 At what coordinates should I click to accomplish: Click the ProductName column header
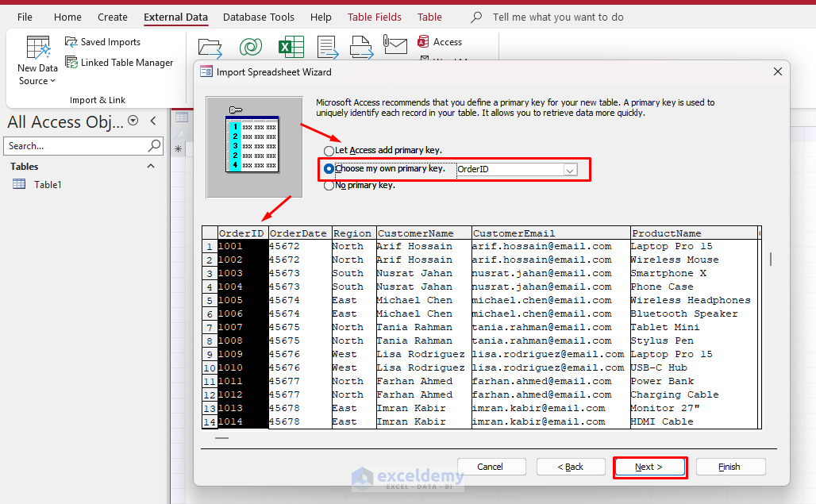click(694, 233)
